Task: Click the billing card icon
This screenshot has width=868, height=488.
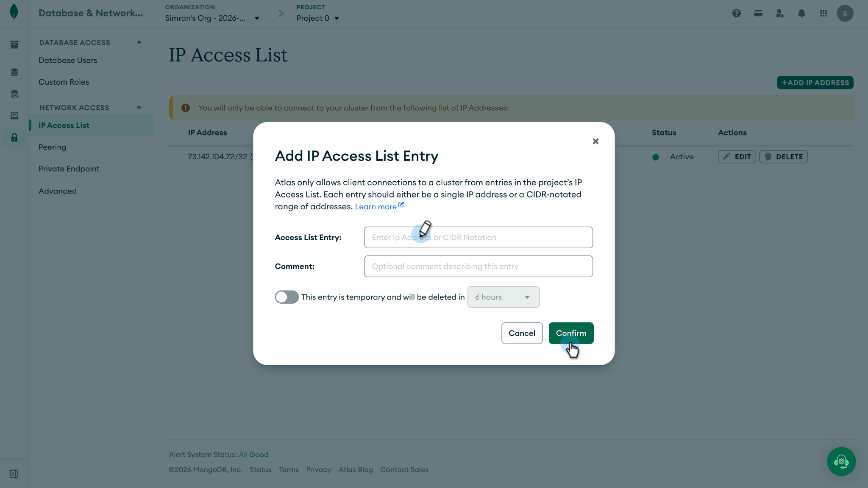Action: [x=758, y=13]
